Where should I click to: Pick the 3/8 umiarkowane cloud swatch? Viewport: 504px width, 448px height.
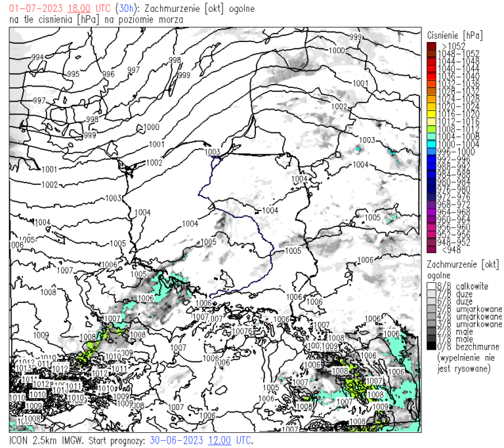pyautogui.click(x=431, y=324)
